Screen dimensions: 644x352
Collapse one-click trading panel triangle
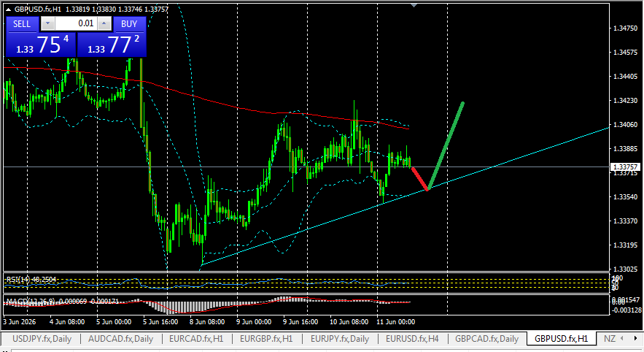click(8, 9)
